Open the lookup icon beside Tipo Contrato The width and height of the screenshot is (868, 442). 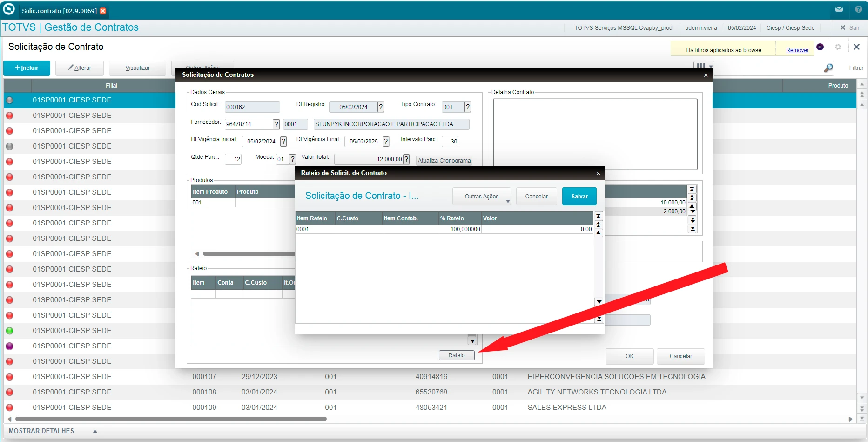point(468,107)
